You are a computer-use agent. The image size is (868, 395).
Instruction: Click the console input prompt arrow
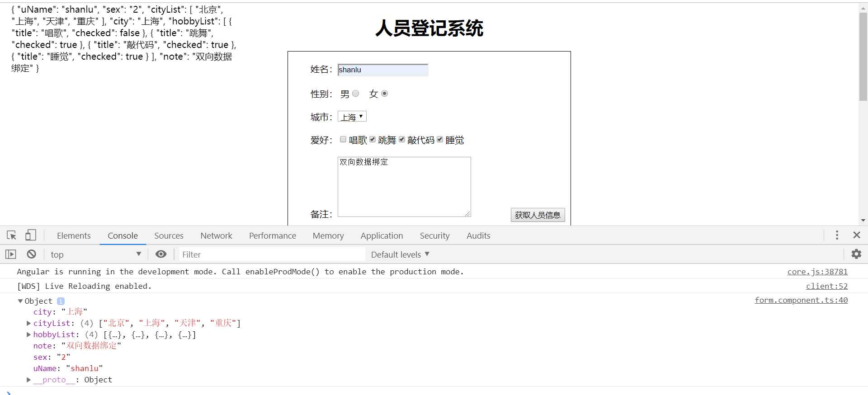pos(9,393)
